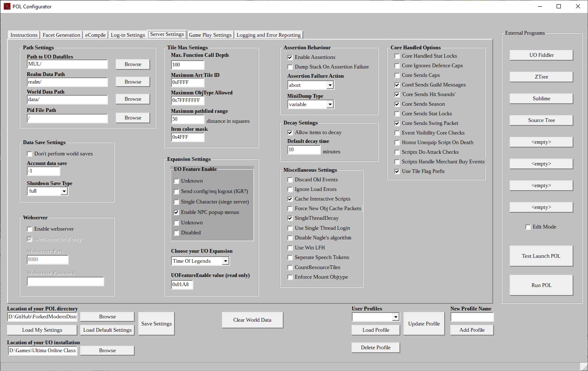
Task: Open Assertion Failure Action dropdown
Action: 330,85
